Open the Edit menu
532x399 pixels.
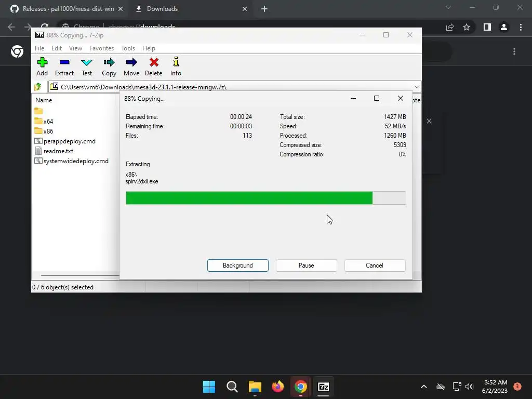[56, 48]
